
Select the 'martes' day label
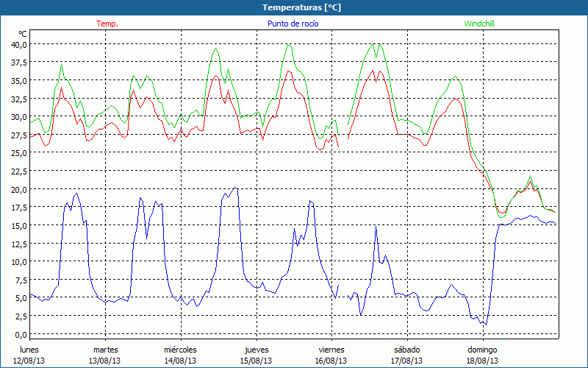click(x=105, y=350)
